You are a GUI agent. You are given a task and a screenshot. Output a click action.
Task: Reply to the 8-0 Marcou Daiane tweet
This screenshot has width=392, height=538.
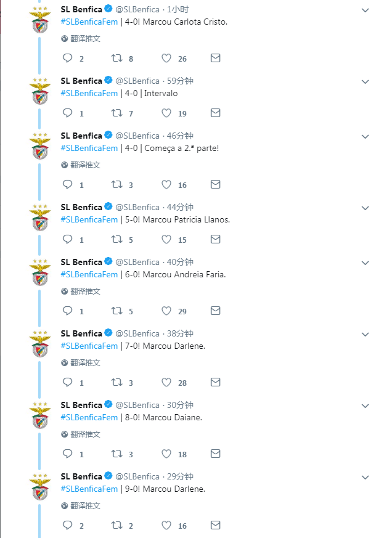(x=68, y=454)
